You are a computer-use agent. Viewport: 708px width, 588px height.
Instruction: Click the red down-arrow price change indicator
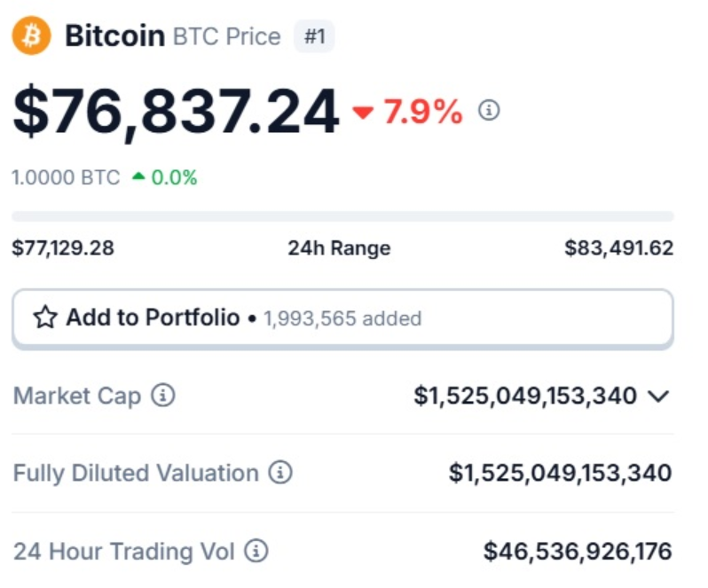(364, 113)
